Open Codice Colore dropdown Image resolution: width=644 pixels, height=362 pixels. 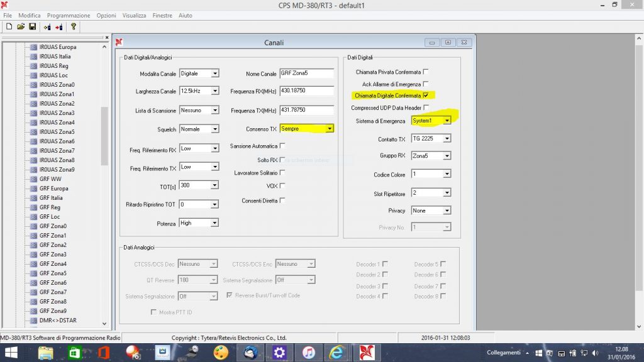pyautogui.click(x=447, y=174)
